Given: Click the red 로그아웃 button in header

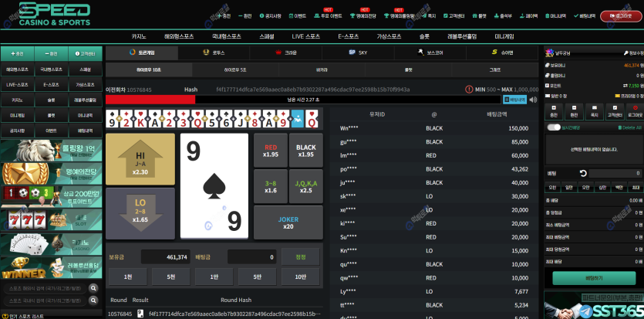Looking at the screenshot, I should (620, 16).
